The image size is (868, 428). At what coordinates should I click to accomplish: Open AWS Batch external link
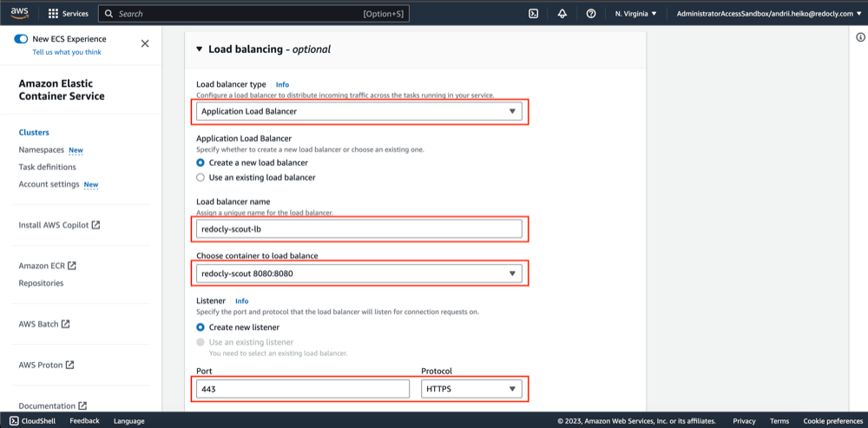pos(44,324)
